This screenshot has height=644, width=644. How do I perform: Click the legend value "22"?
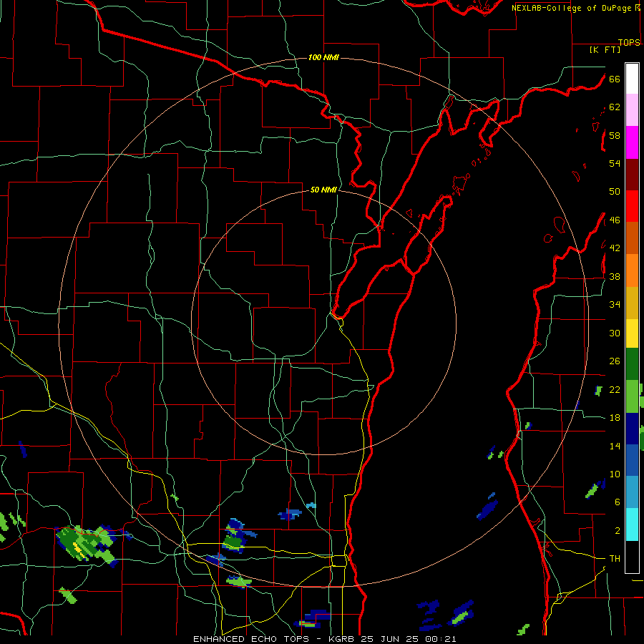click(x=615, y=390)
